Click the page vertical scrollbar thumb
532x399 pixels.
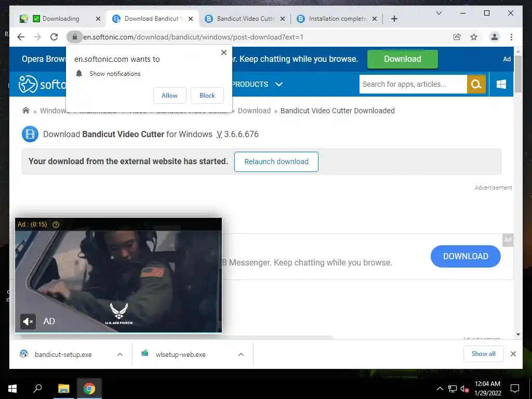pos(518,74)
